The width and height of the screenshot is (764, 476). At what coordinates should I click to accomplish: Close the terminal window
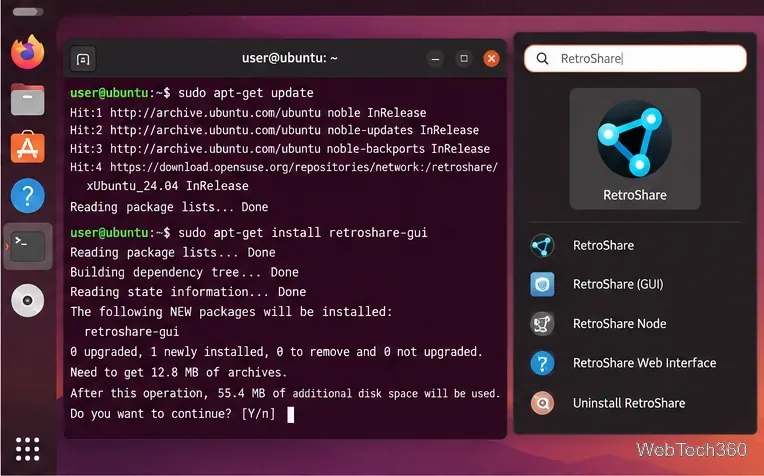(x=491, y=58)
